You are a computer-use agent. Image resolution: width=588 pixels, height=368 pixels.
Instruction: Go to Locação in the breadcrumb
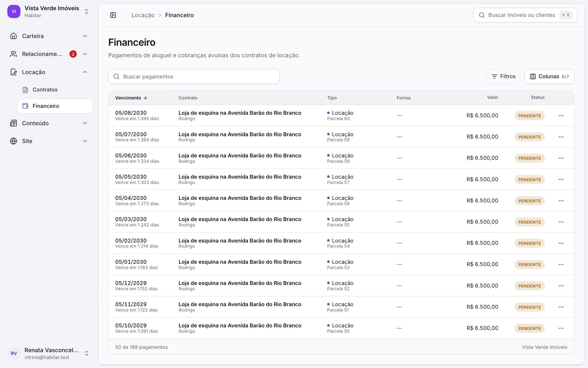tap(143, 15)
